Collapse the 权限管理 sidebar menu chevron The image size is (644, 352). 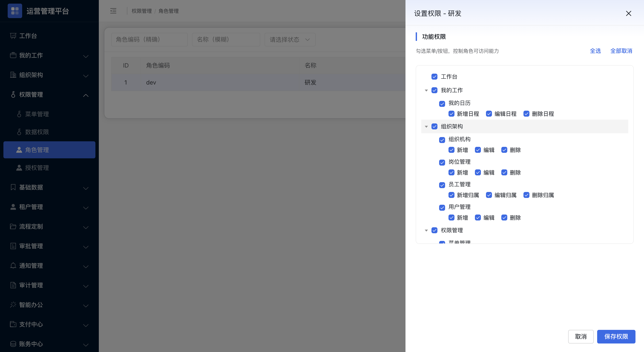click(x=86, y=95)
